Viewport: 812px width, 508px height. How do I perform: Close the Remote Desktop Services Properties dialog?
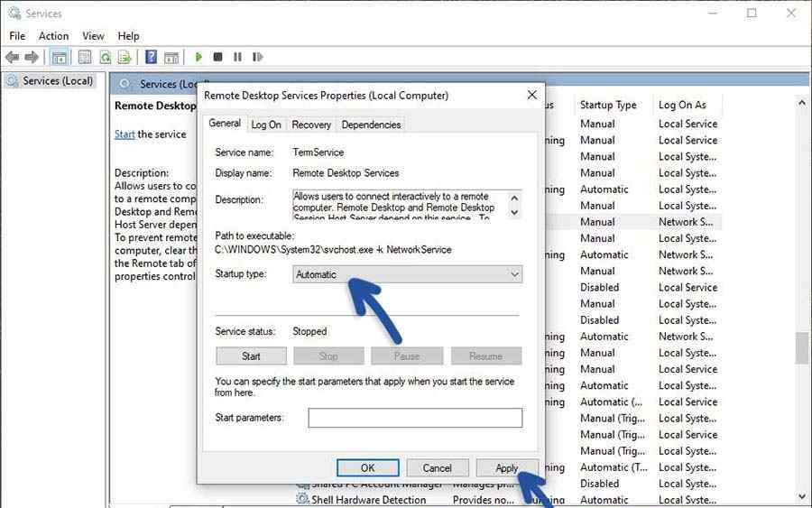(x=531, y=95)
